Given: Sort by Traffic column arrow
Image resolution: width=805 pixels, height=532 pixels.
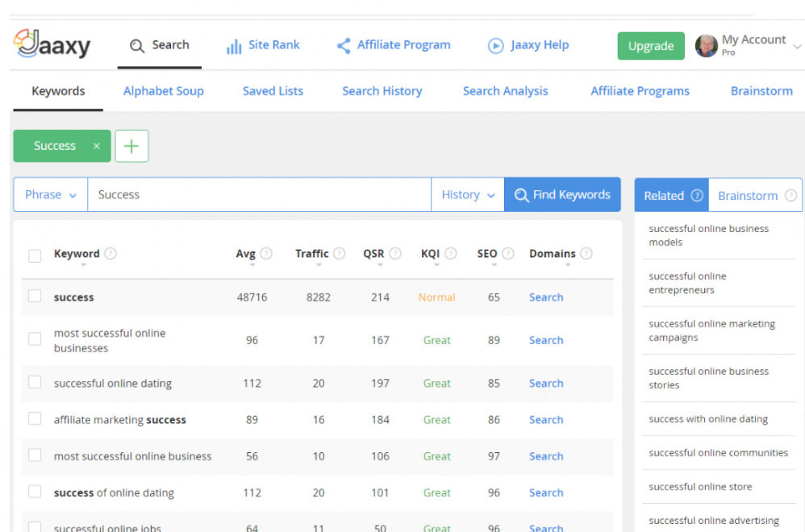Looking at the screenshot, I should point(319,265).
